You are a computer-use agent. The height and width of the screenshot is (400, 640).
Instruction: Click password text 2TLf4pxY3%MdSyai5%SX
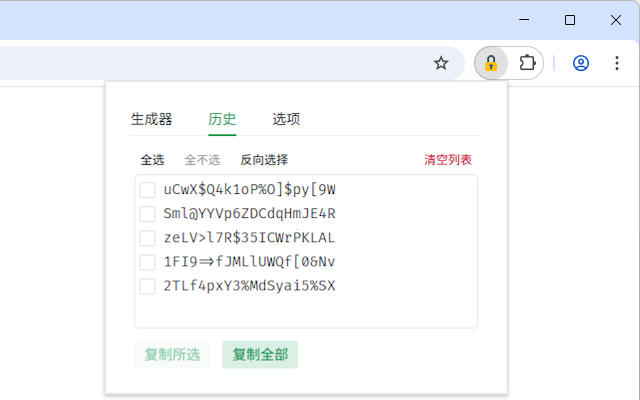pos(249,286)
